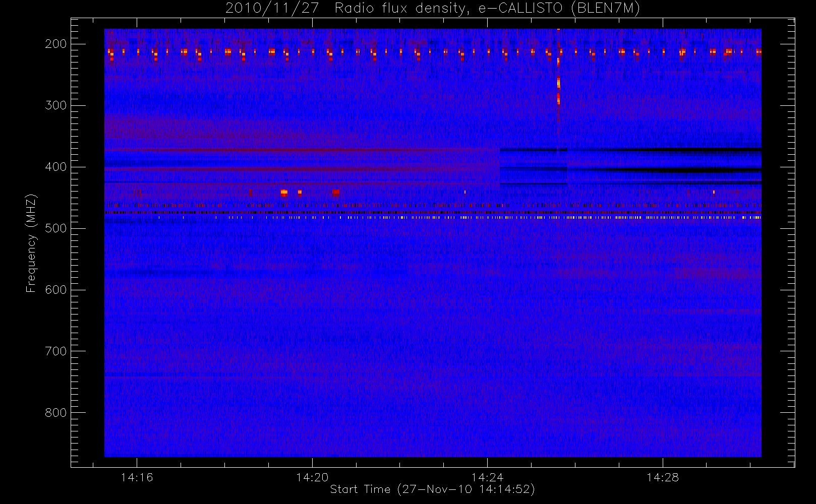816x504 pixels.
Task: Click the 14:28 time tick label
Action: [x=663, y=477]
